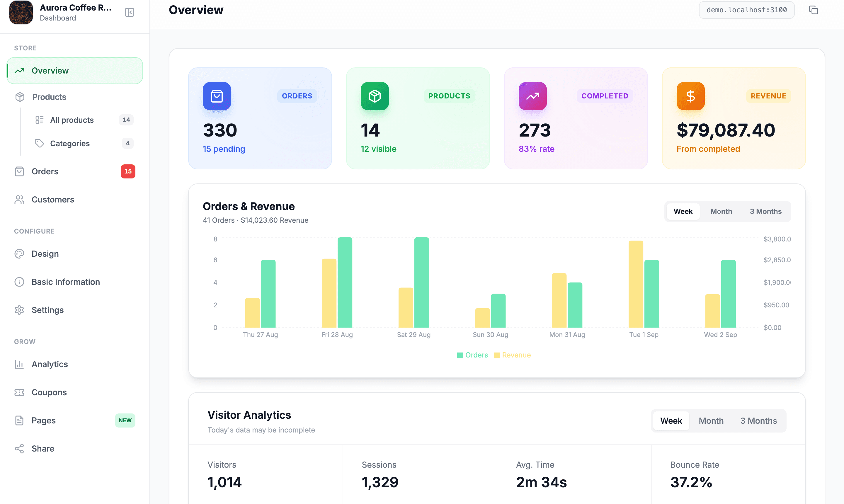844x504 pixels.
Task: Click the PRODUCTS label chip
Action: (x=449, y=96)
